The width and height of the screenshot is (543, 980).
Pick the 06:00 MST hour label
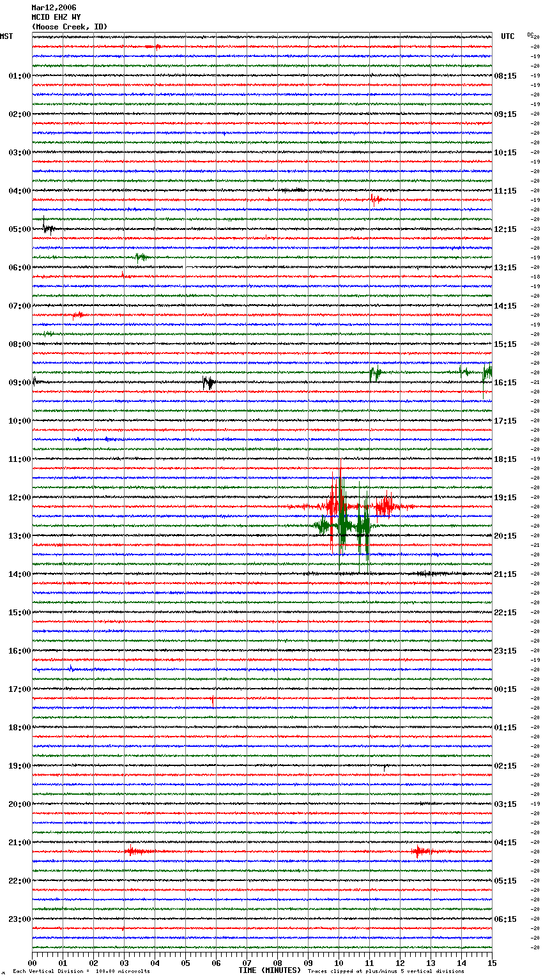[20, 268]
